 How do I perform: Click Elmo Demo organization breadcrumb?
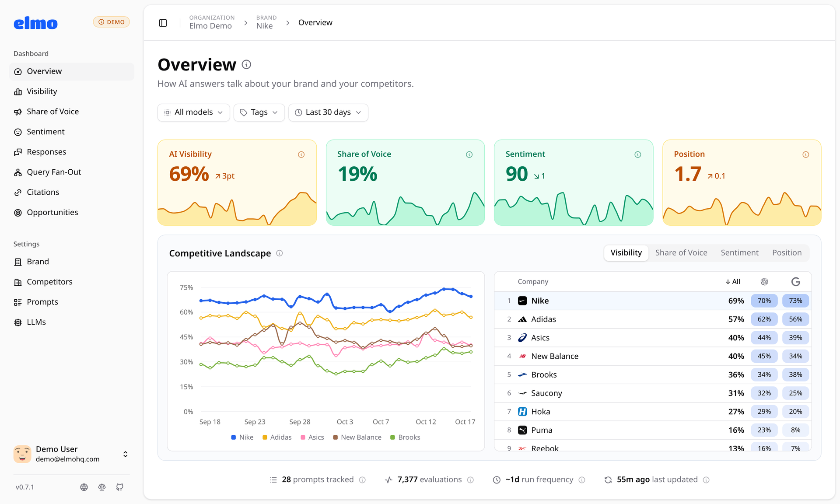[212, 22]
